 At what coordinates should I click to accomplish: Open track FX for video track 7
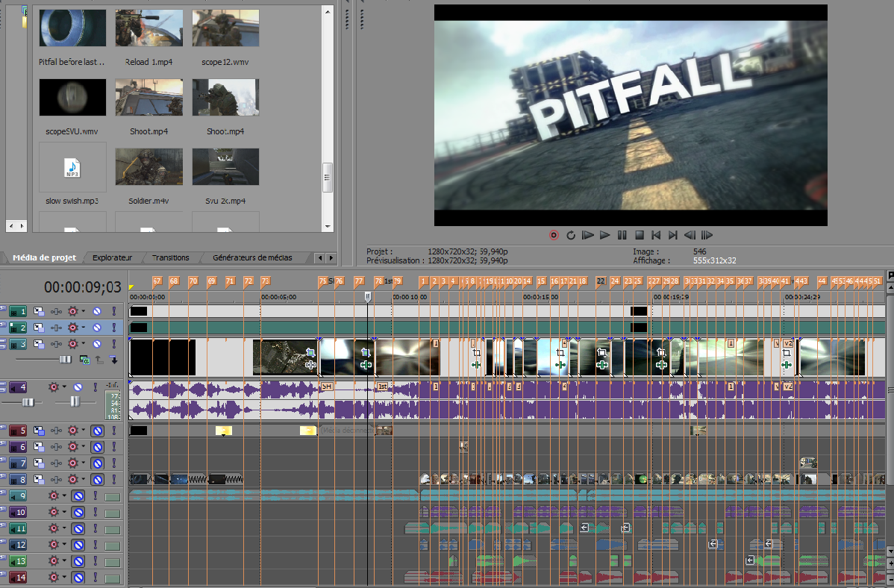click(56, 463)
